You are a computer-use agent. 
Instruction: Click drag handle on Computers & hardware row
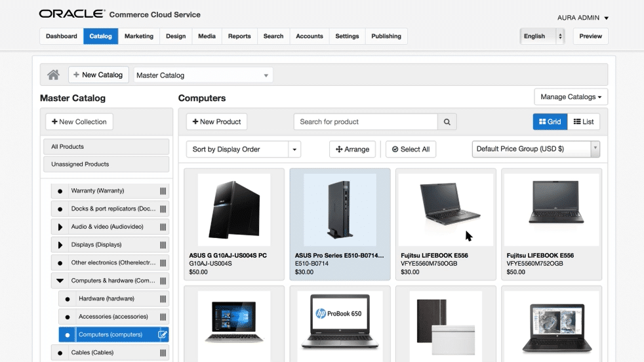click(x=163, y=281)
